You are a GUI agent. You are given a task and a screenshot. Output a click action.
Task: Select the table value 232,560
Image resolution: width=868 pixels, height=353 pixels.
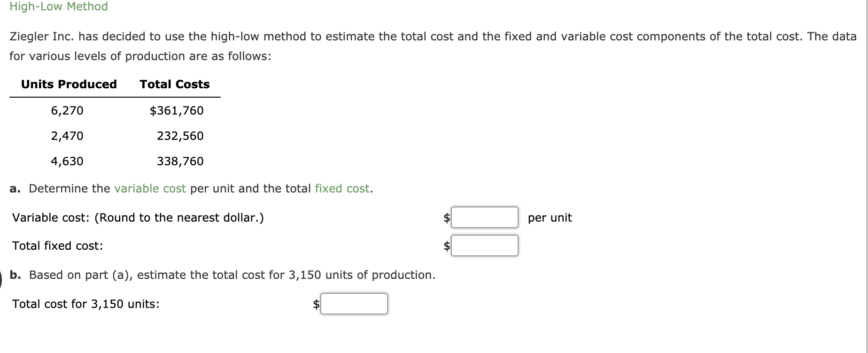tap(180, 136)
